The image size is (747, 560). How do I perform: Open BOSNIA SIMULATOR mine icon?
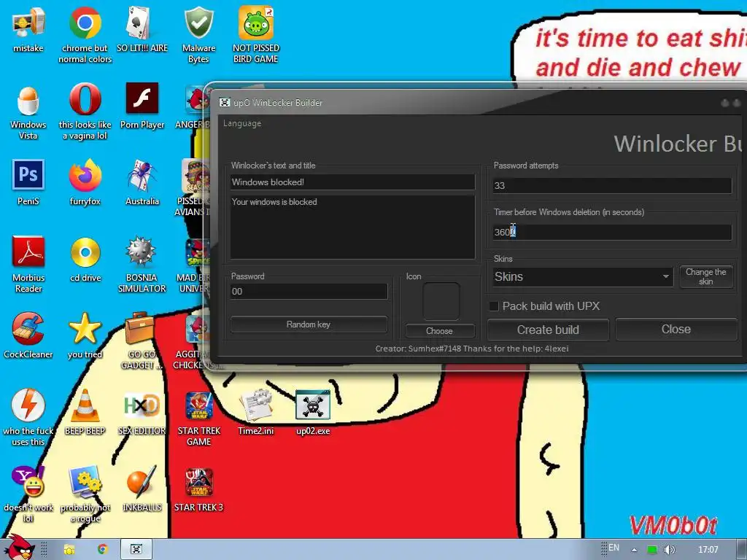(141, 252)
